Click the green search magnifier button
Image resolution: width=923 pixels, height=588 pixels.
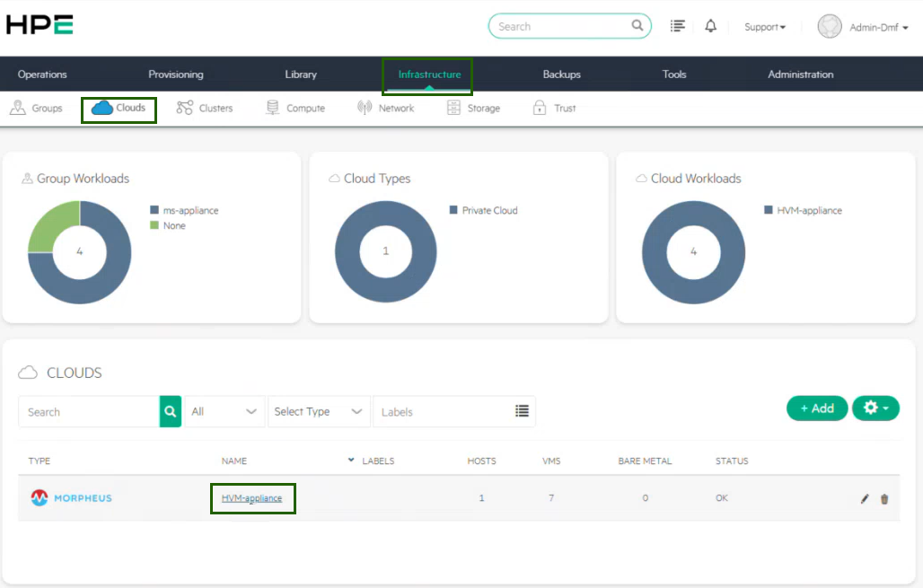171,411
